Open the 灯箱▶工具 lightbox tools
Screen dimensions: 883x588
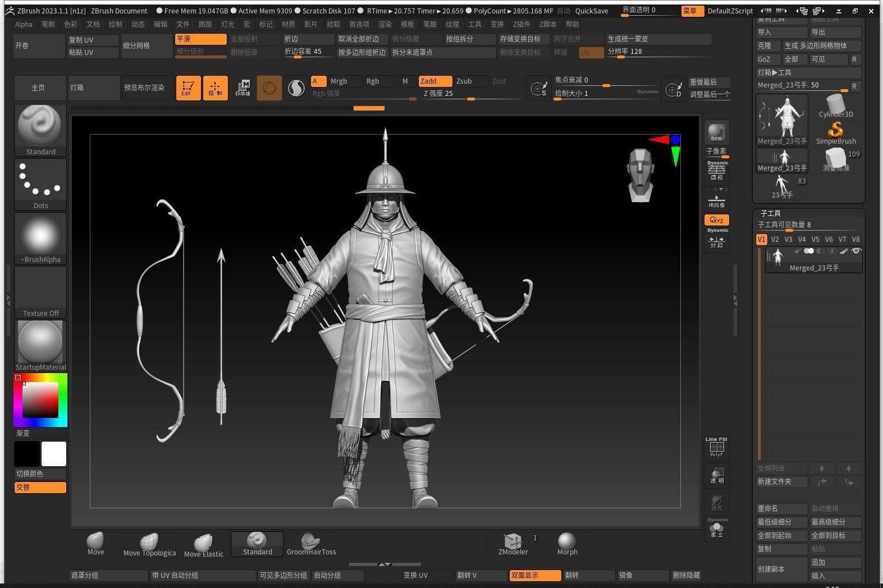[808, 73]
